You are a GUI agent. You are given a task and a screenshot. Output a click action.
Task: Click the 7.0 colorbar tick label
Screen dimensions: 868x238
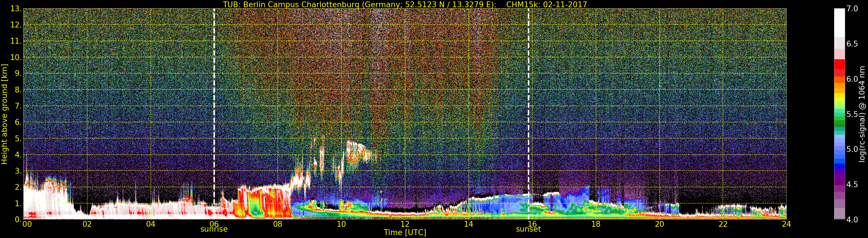point(852,9)
